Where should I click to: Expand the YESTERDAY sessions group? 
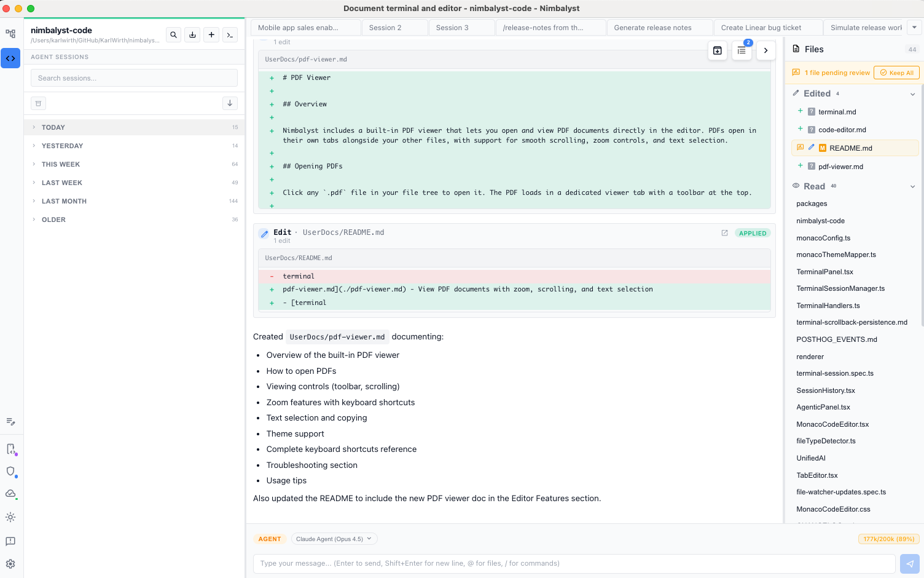[x=134, y=146]
